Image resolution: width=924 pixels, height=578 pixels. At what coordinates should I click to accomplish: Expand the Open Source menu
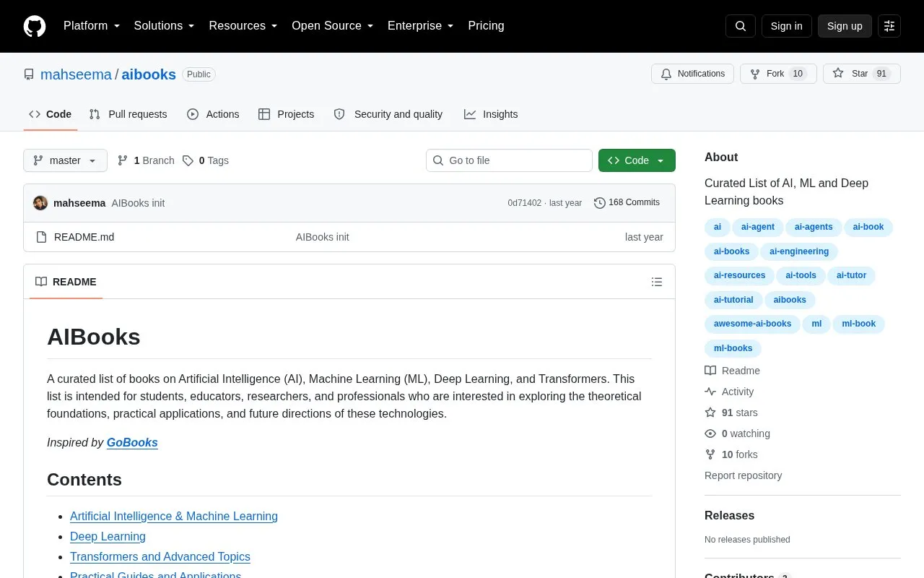(333, 26)
